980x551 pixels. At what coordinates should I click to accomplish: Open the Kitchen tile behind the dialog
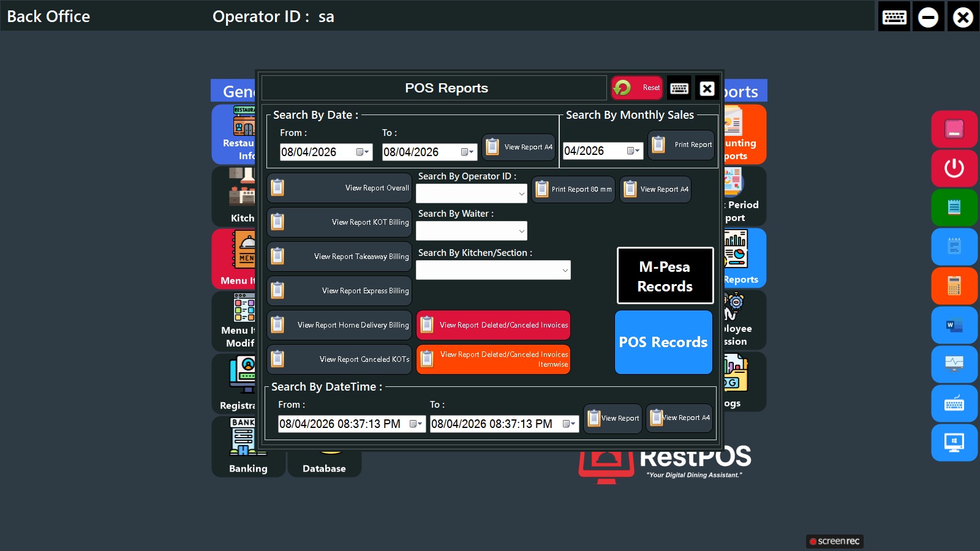[234, 197]
